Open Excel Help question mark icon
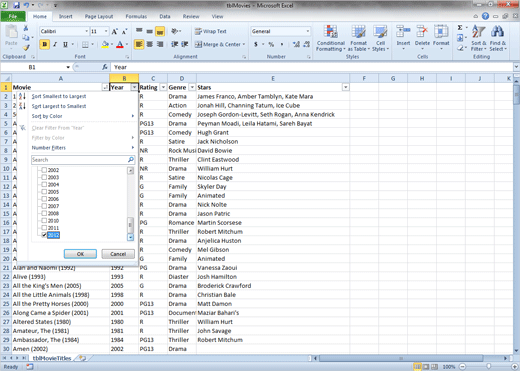This screenshot has width=520, height=371. [x=485, y=16]
